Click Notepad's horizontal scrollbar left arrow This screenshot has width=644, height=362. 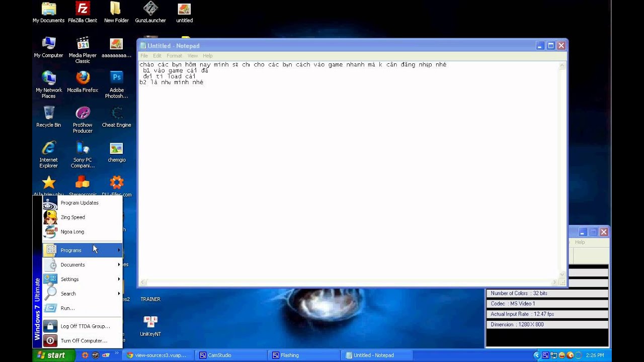pyautogui.click(x=143, y=283)
